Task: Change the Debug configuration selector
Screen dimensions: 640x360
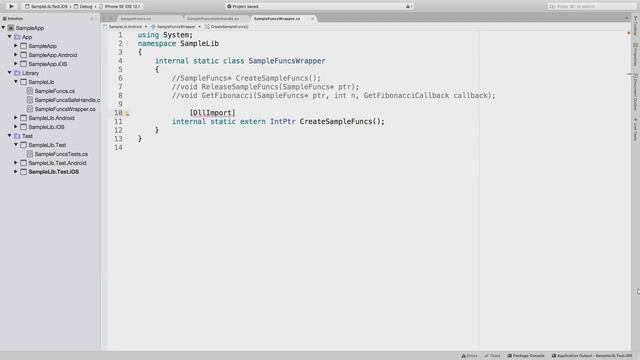Action: [x=83, y=7]
